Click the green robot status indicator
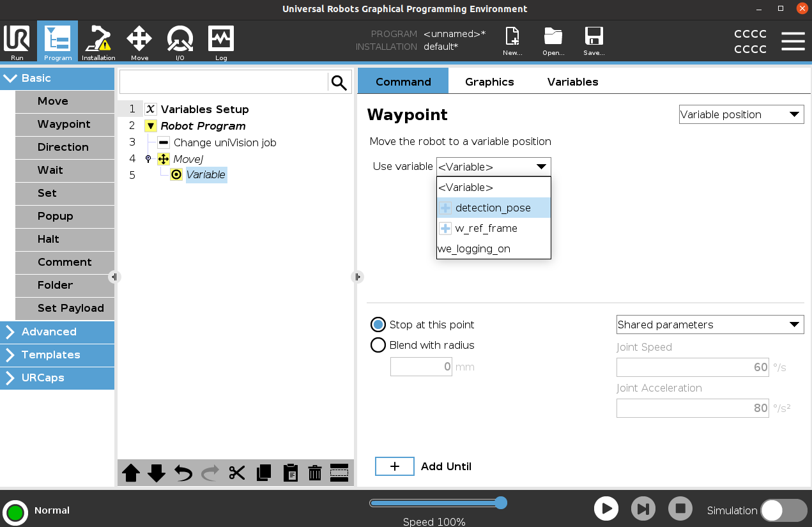 tap(15, 512)
